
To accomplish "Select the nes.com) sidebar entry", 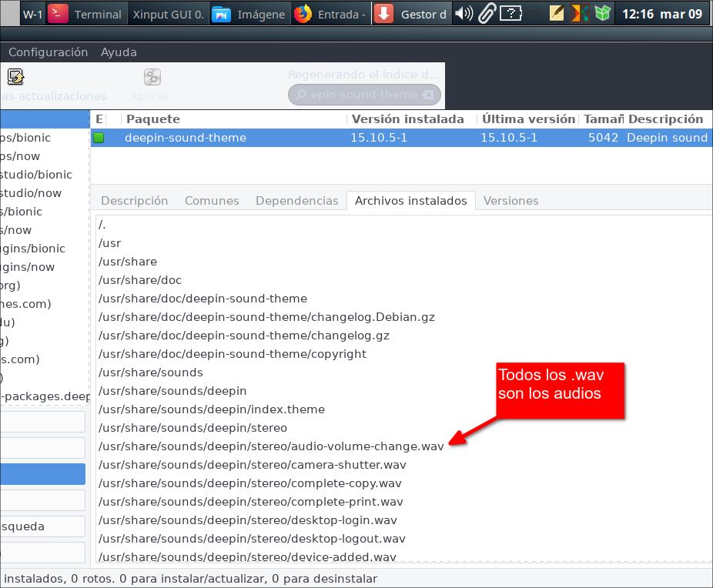I will [45, 304].
